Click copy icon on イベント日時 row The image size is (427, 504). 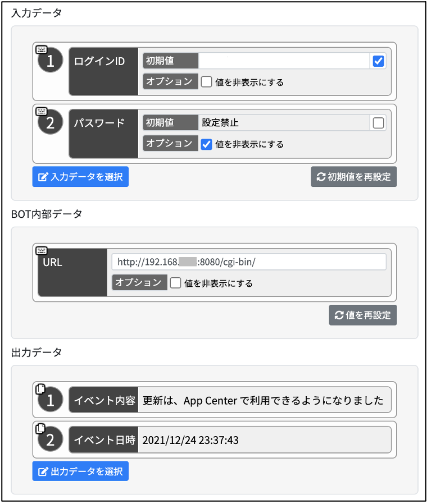point(40,428)
